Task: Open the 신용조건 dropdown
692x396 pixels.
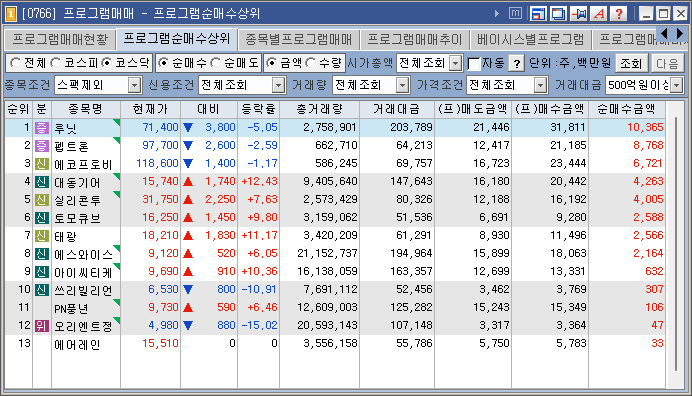Action: [278, 85]
